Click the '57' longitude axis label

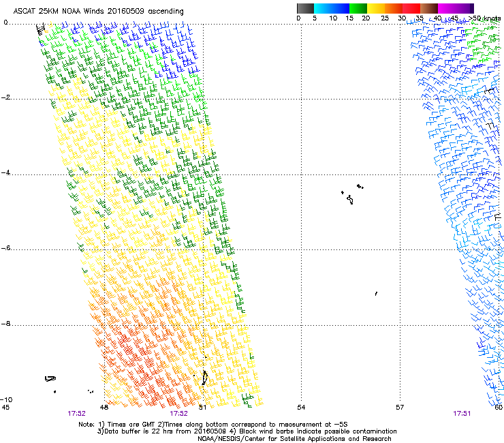coord(400,408)
